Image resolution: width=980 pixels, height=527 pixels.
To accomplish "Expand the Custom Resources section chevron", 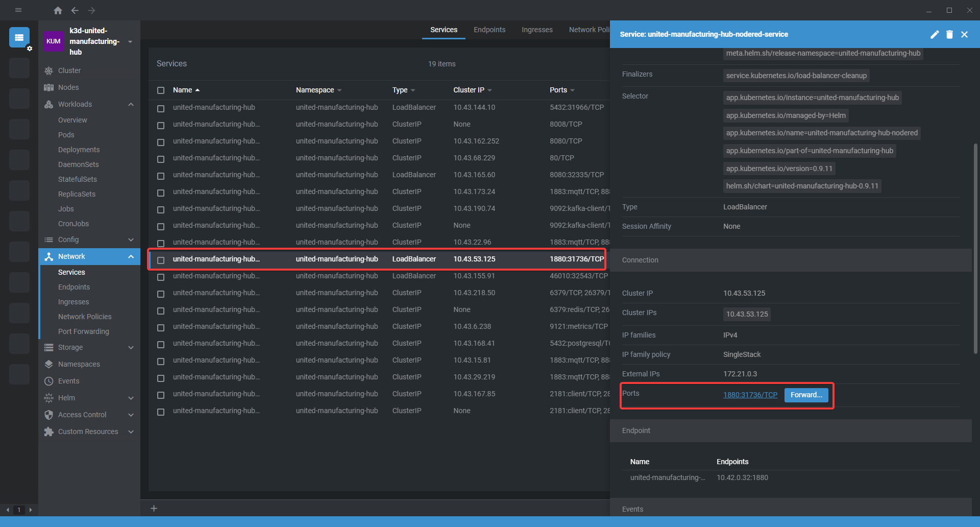I will (131, 432).
